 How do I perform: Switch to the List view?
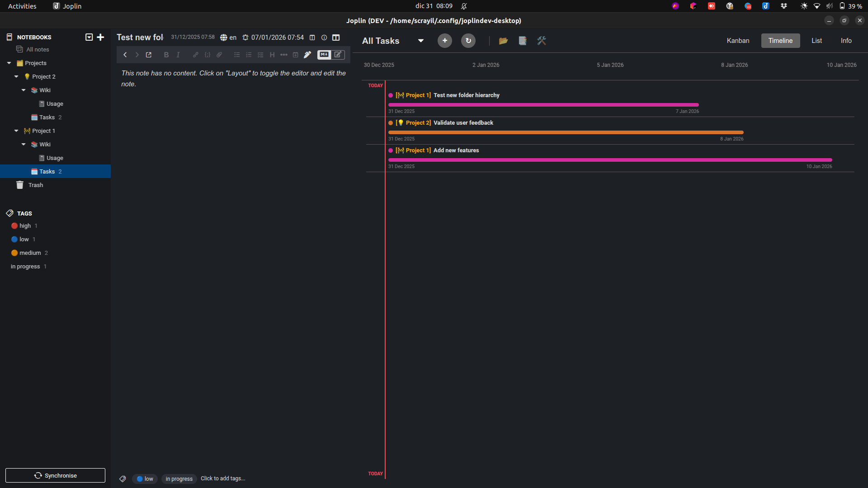click(816, 41)
